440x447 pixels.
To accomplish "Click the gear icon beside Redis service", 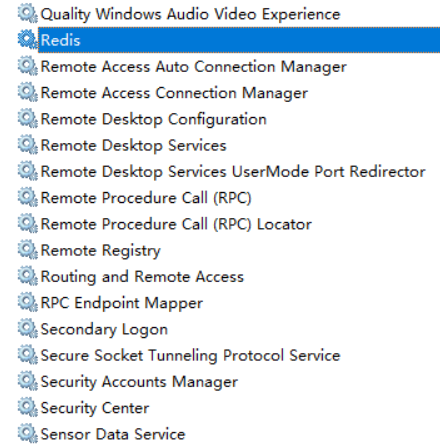I will point(28,40).
